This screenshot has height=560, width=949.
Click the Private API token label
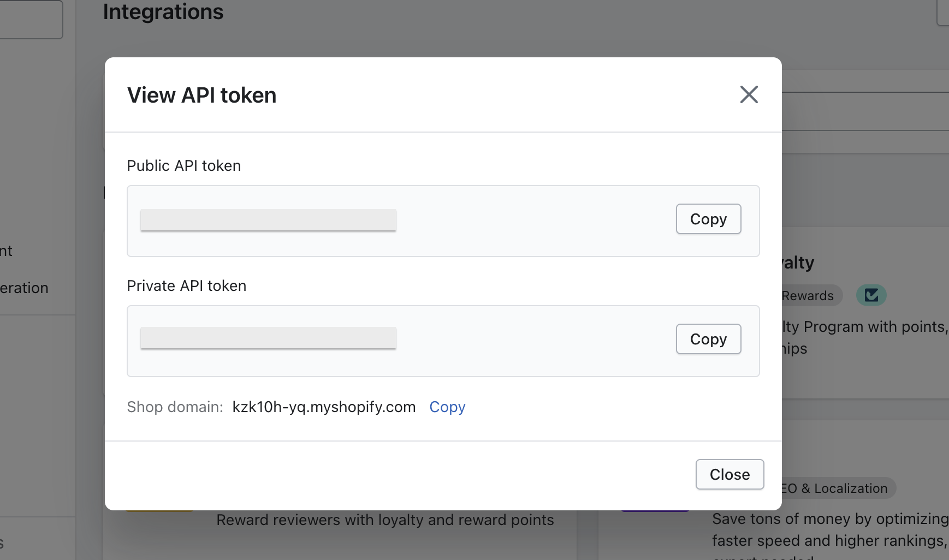coord(186,286)
